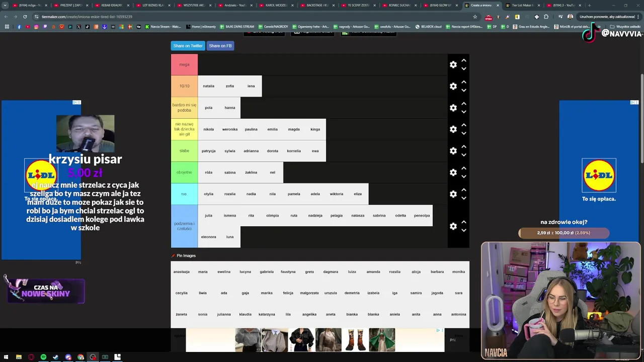
Task: Click the orange '10/10' tier label
Action: pyautogui.click(x=184, y=86)
